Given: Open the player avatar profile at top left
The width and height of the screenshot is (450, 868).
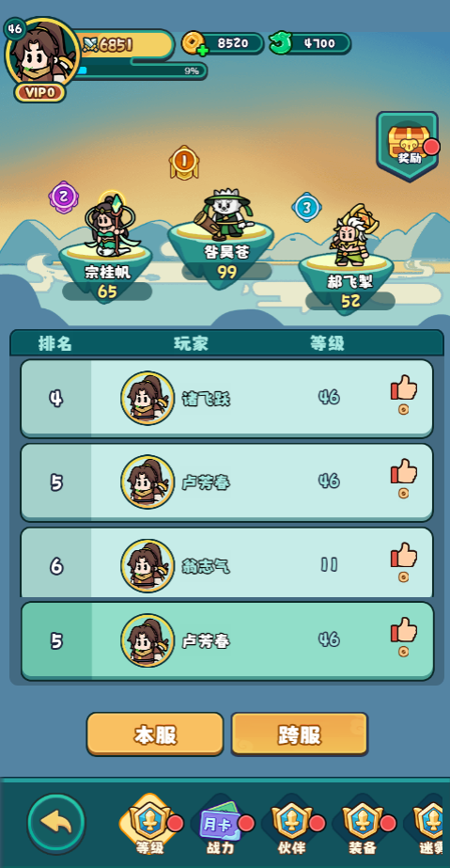Looking at the screenshot, I should pyautogui.click(x=42, y=53).
